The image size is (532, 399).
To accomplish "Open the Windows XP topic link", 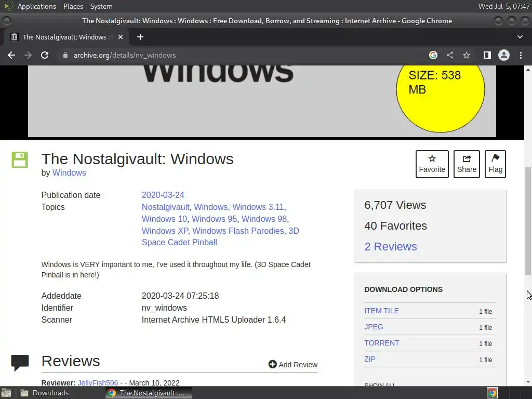I will [x=165, y=231].
